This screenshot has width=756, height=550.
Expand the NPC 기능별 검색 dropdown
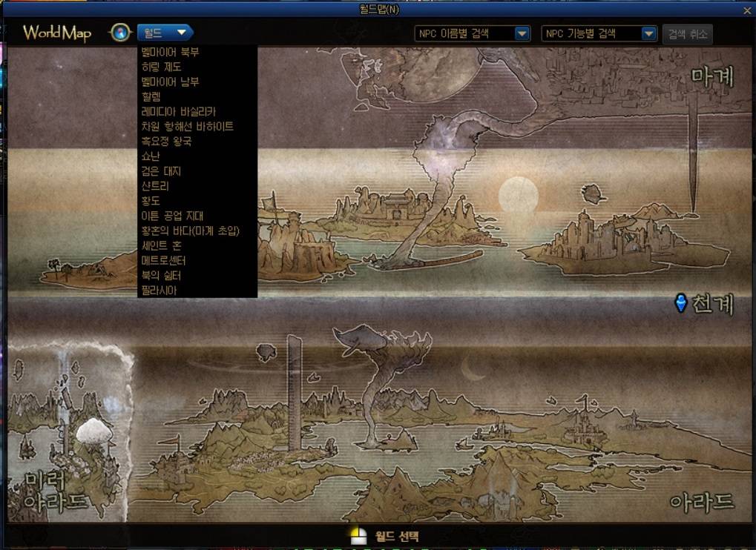click(599, 33)
